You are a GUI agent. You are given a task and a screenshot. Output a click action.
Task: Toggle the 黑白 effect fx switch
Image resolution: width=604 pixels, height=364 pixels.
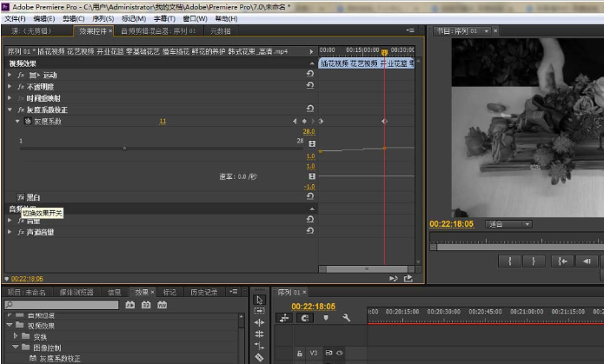21,197
